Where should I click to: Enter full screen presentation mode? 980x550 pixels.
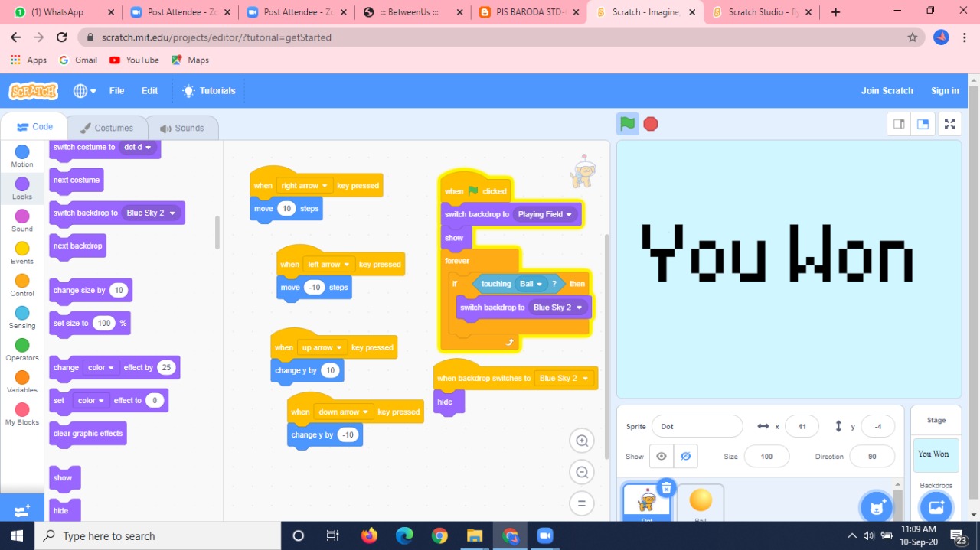[x=949, y=122]
